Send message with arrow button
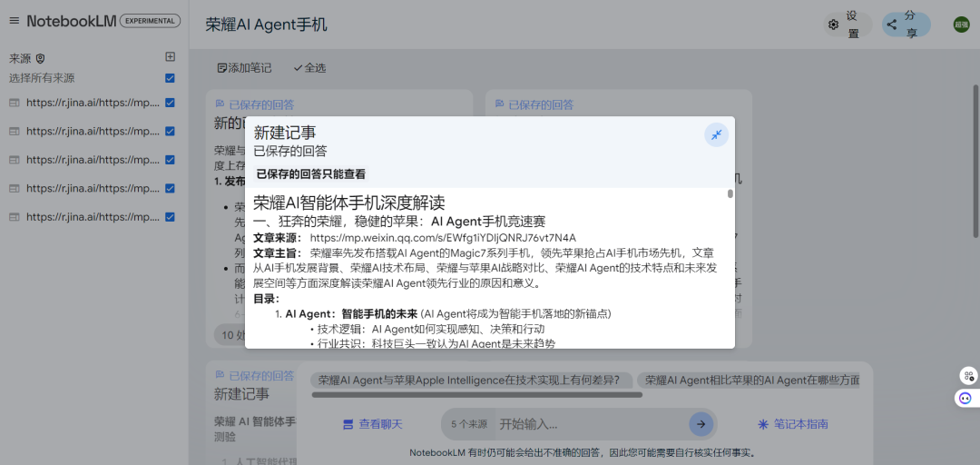980x465 pixels. pos(701,424)
